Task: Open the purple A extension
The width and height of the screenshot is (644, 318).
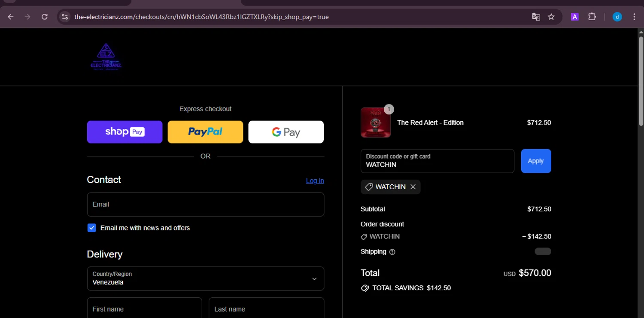Action: tap(574, 17)
